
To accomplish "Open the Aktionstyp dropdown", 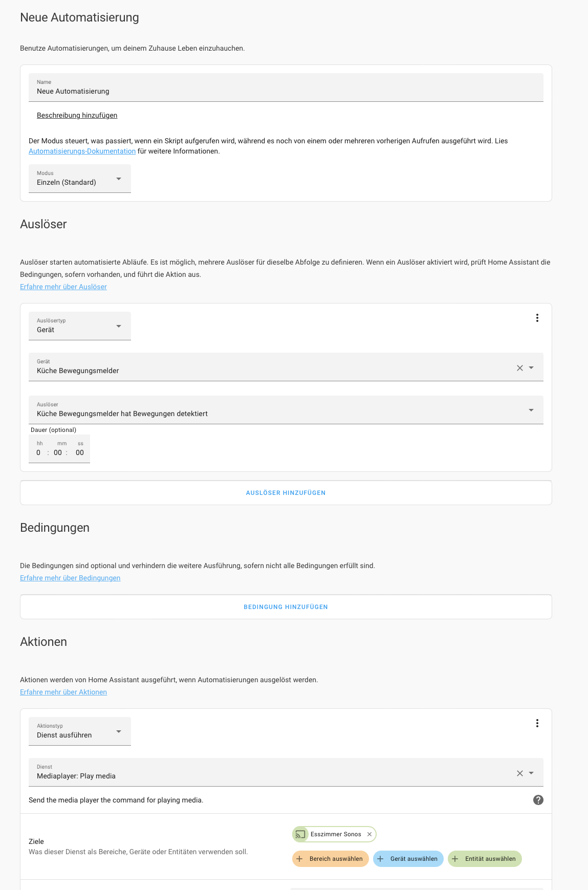I will [80, 731].
